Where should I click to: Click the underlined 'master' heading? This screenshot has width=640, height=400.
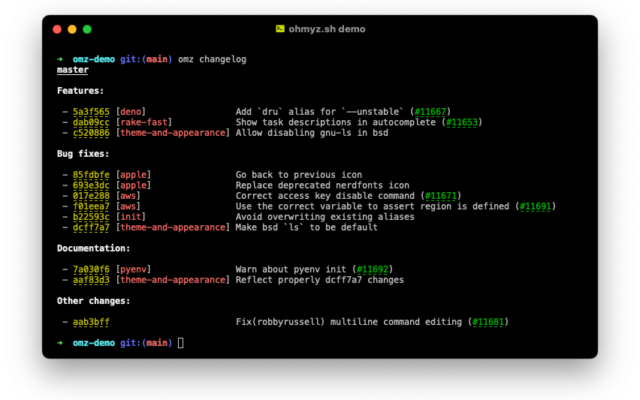coord(73,70)
